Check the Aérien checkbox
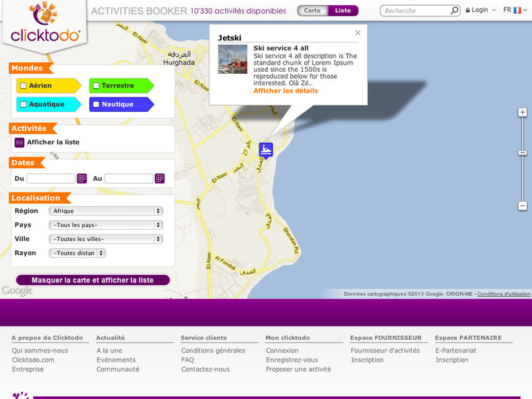The width and height of the screenshot is (532, 399). pos(23,86)
